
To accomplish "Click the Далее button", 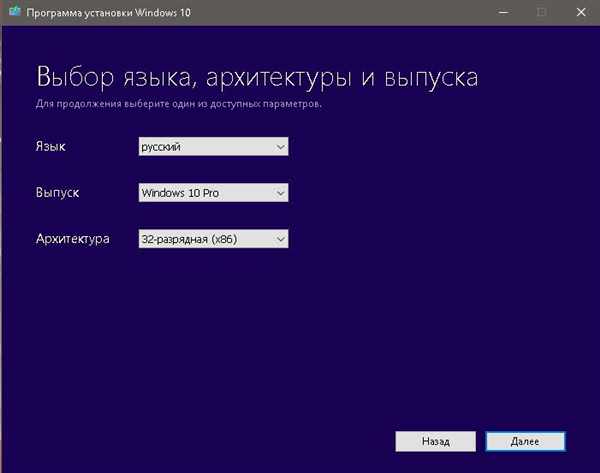I will point(525,442).
